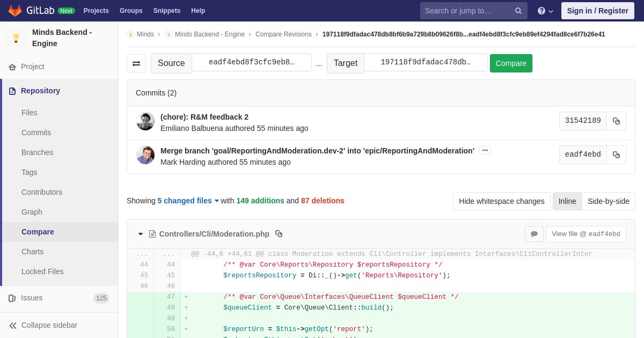The height and width of the screenshot is (338, 644).
Task: Click Sign in / Register
Action: click(598, 11)
